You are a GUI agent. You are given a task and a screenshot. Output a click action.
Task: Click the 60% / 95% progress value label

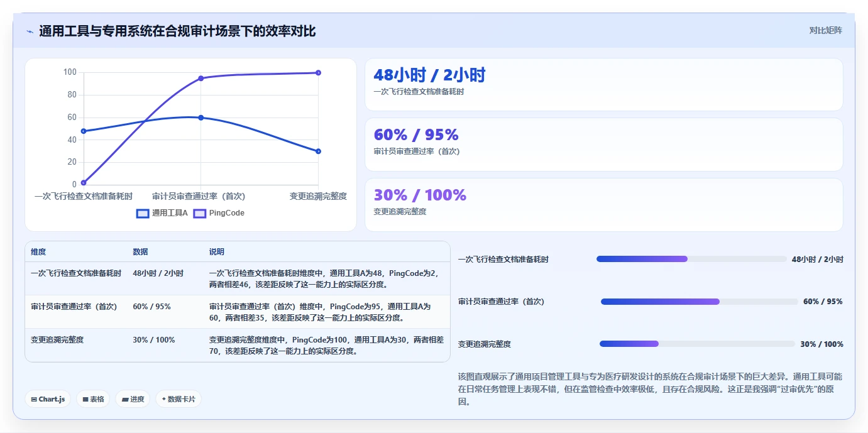(823, 302)
